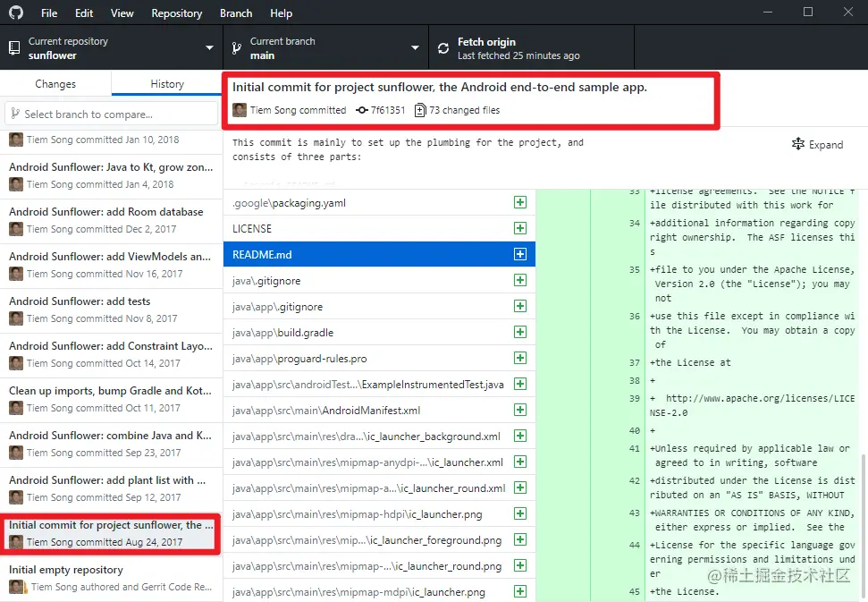Click the GitHub logo icon in menu bar
The width and height of the screenshot is (868, 602).
[16, 13]
